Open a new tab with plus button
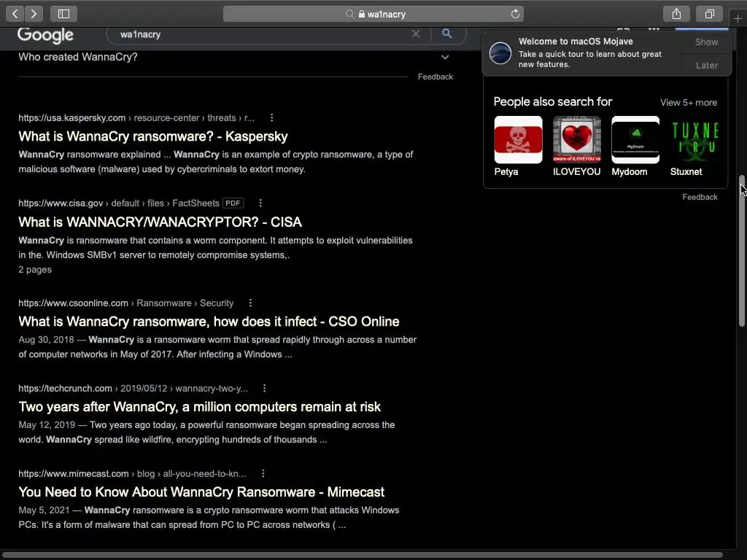The width and height of the screenshot is (747, 560). point(738,18)
